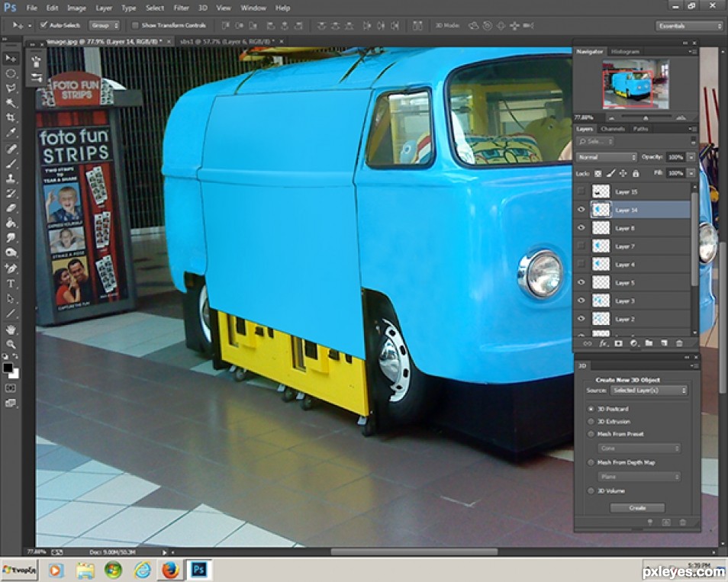Open Fill value dropdown arrow
Screen dimensions: 728x582
point(691,172)
